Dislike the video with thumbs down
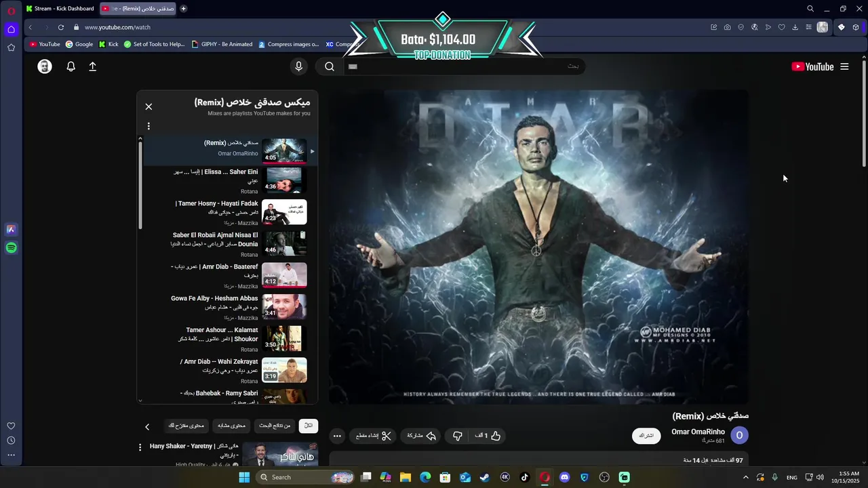The image size is (868, 488). point(457,436)
